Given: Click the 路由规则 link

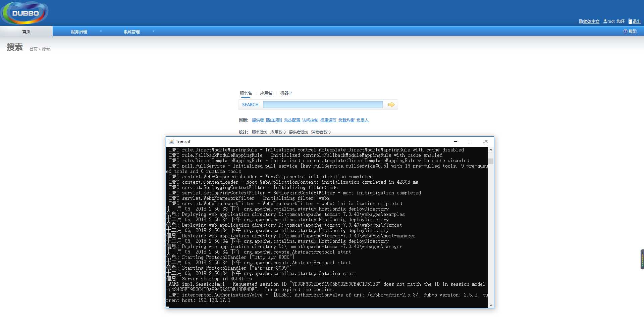Looking at the screenshot, I should (274, 120).
